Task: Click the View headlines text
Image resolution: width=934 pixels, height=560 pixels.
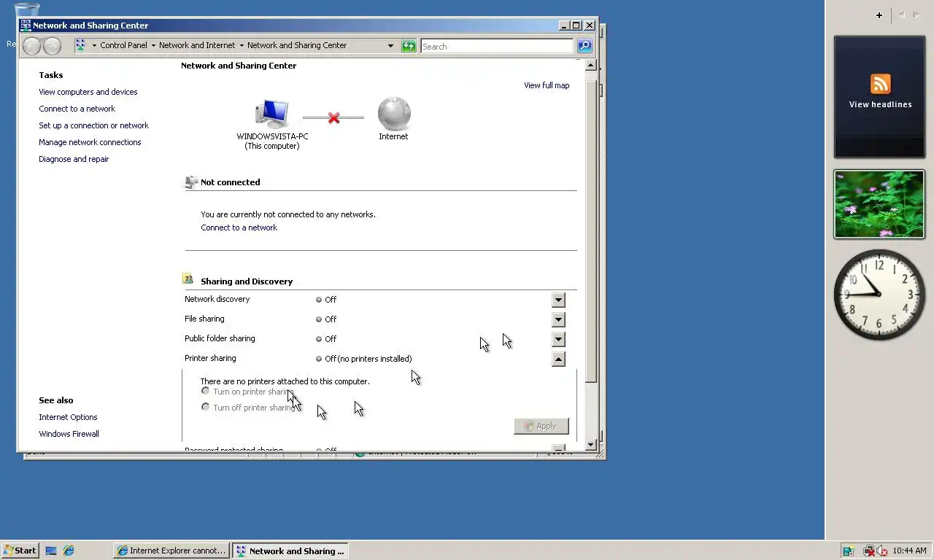Action: click(880, 104)
